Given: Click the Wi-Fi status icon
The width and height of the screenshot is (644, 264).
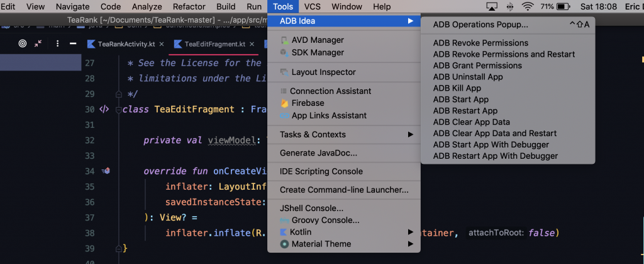Looking at the screenshot, I should 527,7.
